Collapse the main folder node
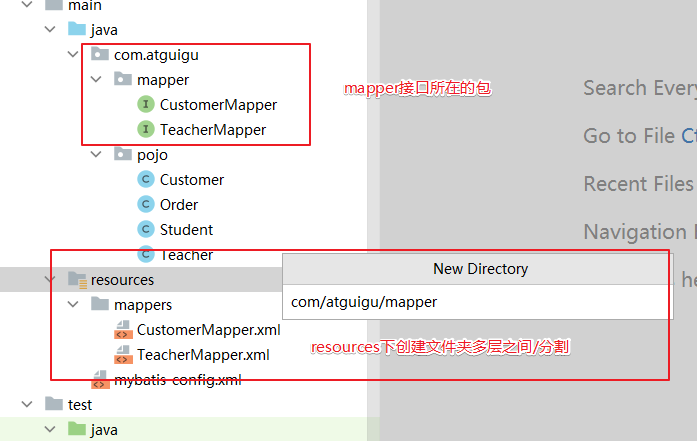 [50, 5]
